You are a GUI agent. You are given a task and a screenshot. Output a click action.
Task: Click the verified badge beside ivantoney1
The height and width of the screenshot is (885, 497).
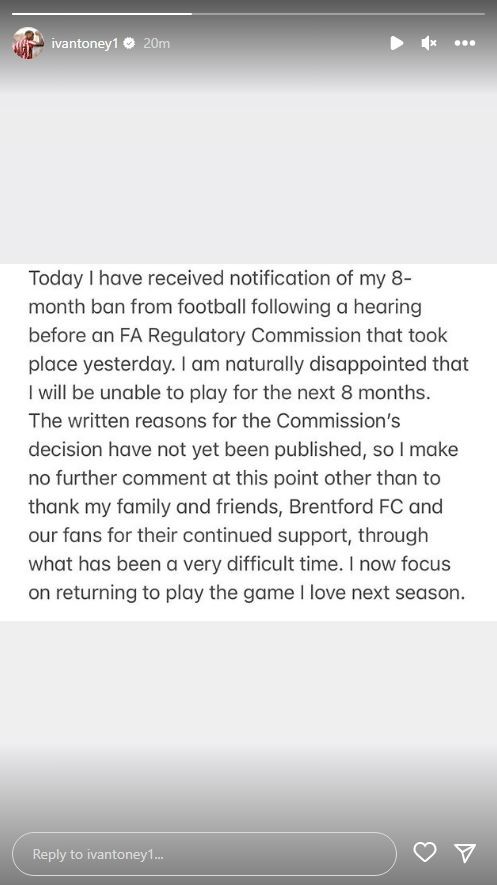tap(129, 43)
